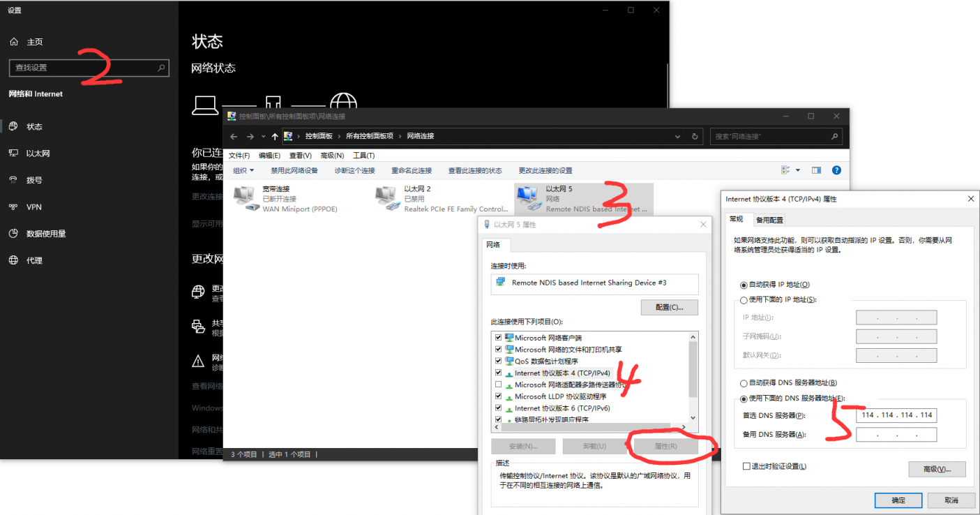This screenshot has height=515, width=980.
Task: Open 状态 in the Settings sidebar
Action: pos(34,127)
